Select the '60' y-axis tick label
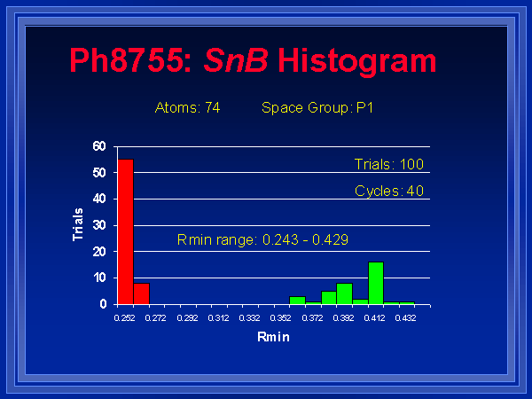This screenshot has width=532, height=399. click(x=99, y=146)
